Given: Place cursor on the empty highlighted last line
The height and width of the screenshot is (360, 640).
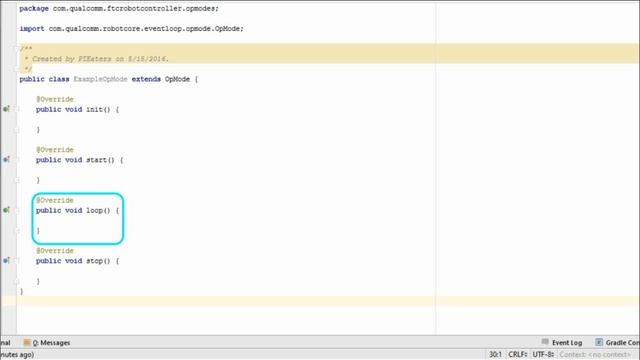Looking at the screenshot, I should (327, 301).
